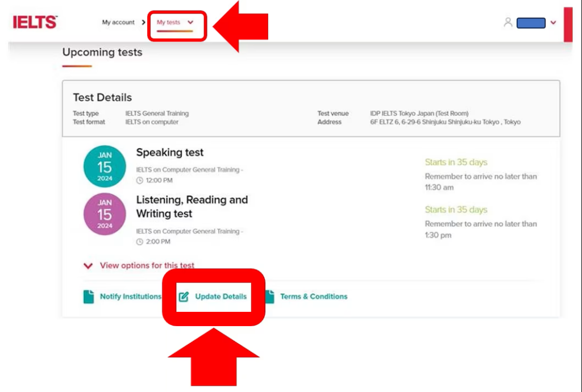
Task: Click the Notify Institutions link
Action: [x=130, y=297]
